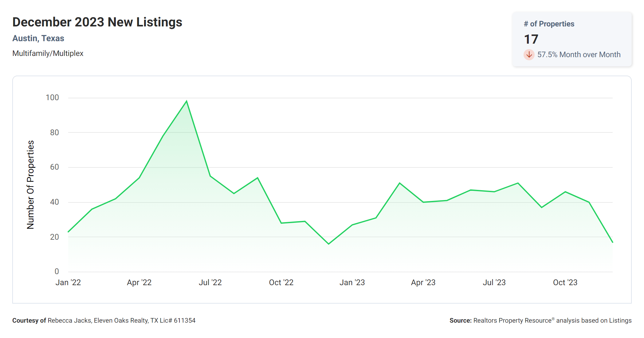This screenshot has width=644, height=338.
Task: Click the 57.5% Month over Month text
Action: (x=579, y=55)
